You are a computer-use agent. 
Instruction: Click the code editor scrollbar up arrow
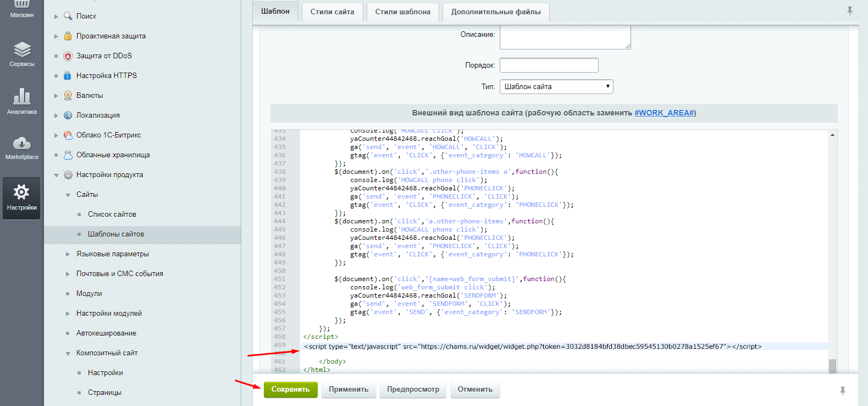(x=832, y=135)
